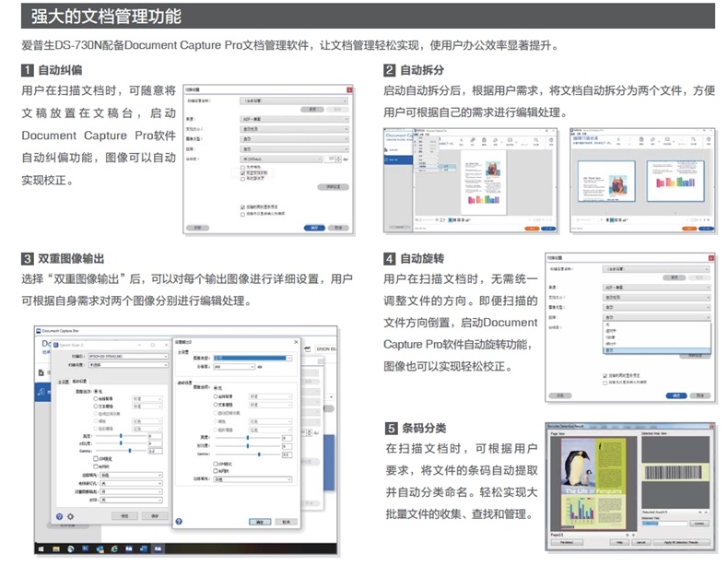Select the 无 radio button in output settings dialog

[x=216, y=387]
